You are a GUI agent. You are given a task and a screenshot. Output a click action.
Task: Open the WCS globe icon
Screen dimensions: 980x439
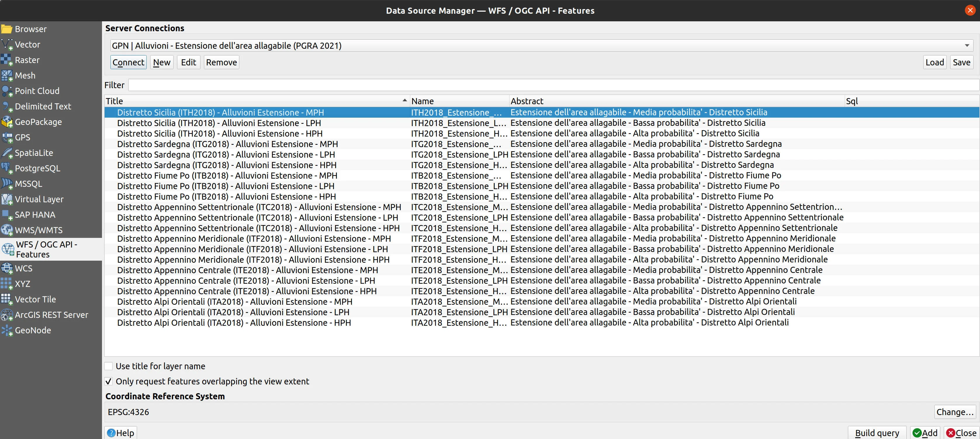click(7, 268)
